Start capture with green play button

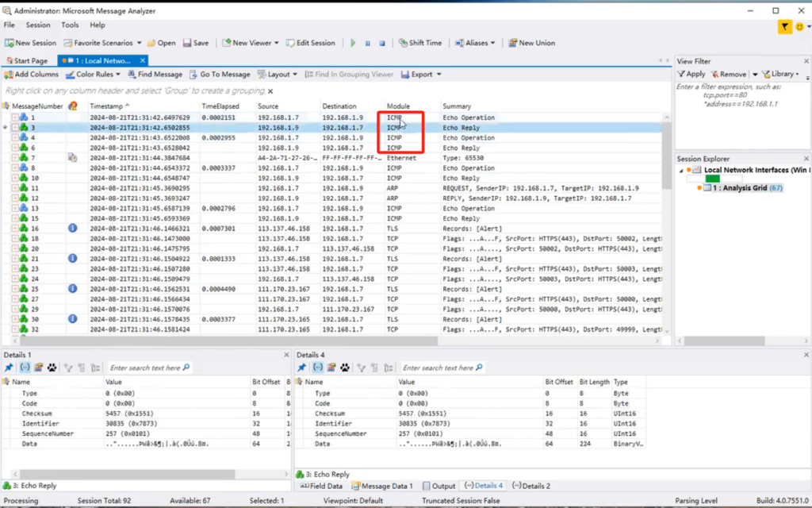point(353,43)
